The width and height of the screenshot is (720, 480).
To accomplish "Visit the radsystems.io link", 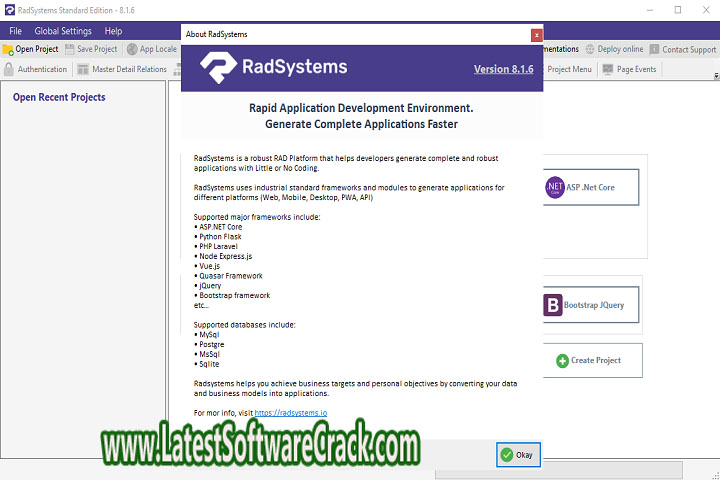I will click(291, 412).
